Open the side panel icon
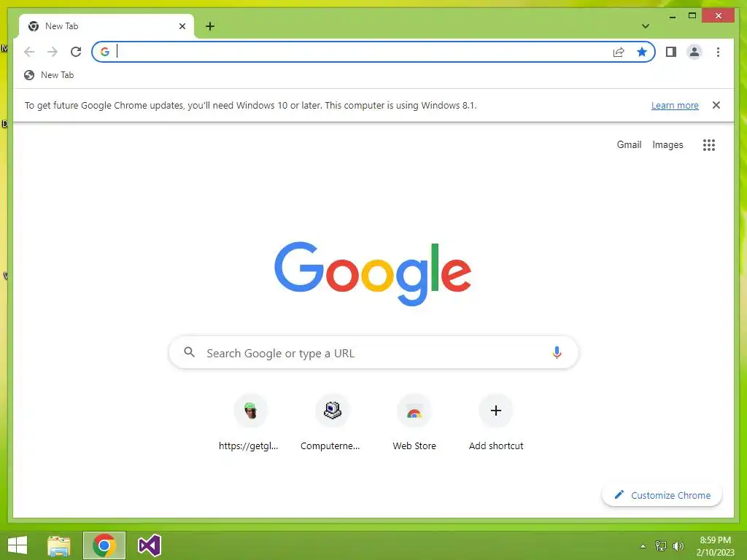This screenshot has width=747, height=560. tap(671, 52)
